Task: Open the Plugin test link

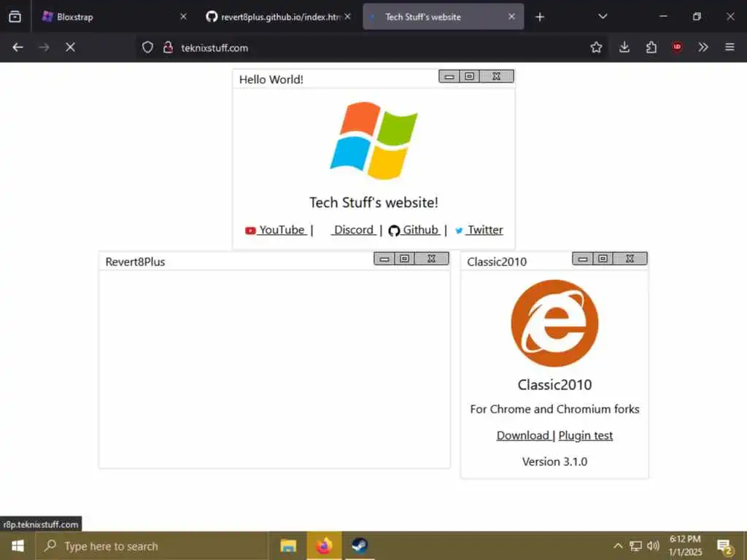Action: 586,435
